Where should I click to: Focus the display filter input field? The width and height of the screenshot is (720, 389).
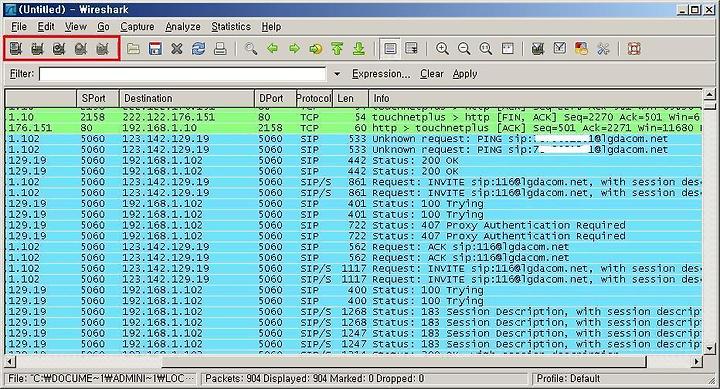point(182,73)
